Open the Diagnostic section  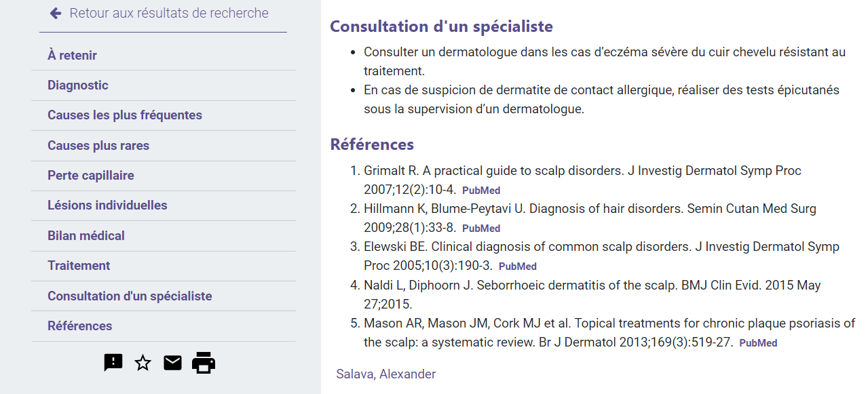pos(164,85)
